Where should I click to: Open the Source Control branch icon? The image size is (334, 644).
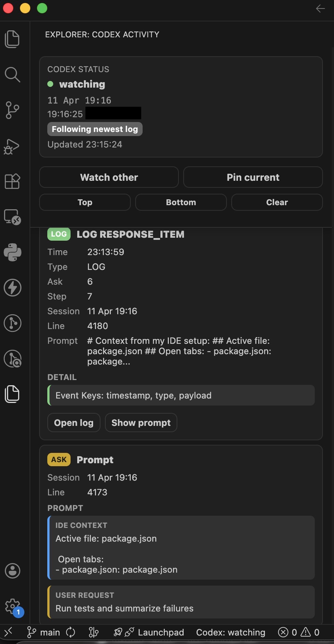click(x=12, y=110)
